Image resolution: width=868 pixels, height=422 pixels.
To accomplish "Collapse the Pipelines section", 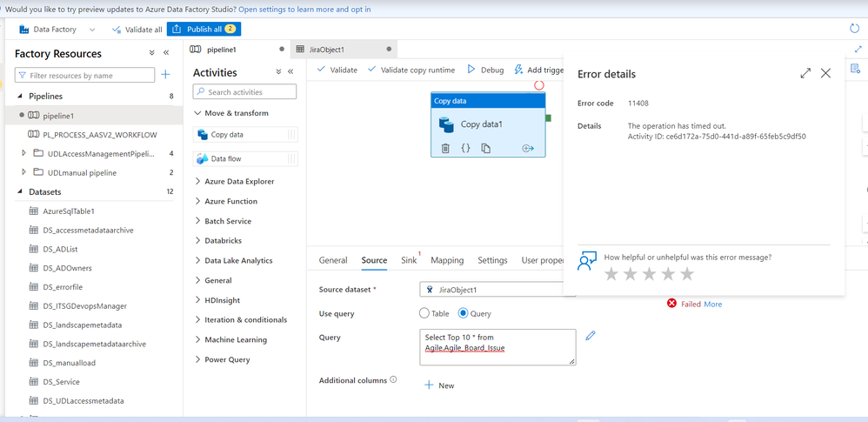I will tap(21, 96).
